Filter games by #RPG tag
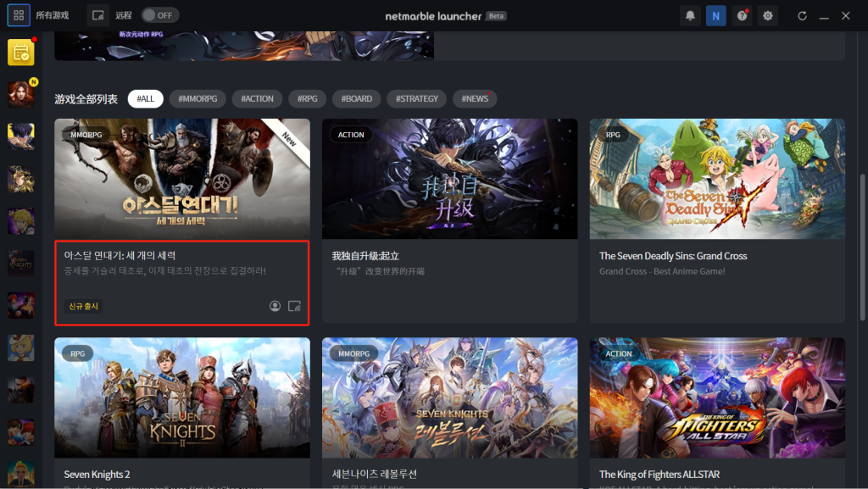This screenshot has height=489, width=868. pos(307,98)
